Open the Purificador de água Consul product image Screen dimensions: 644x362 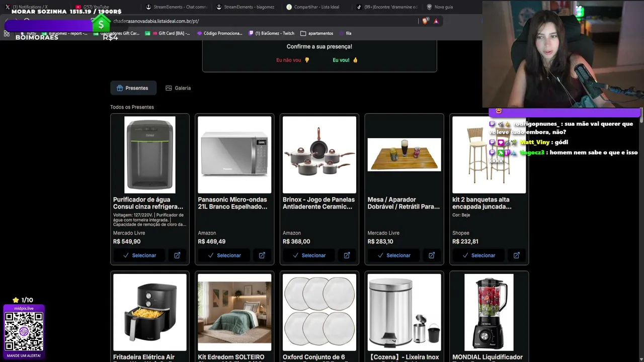pyautogui.click(x=150, y=155)
